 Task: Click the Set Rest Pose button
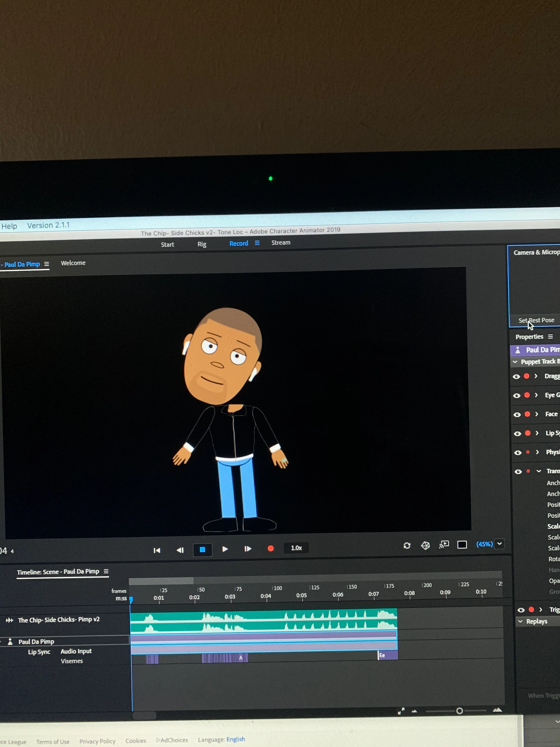[536, 320]
